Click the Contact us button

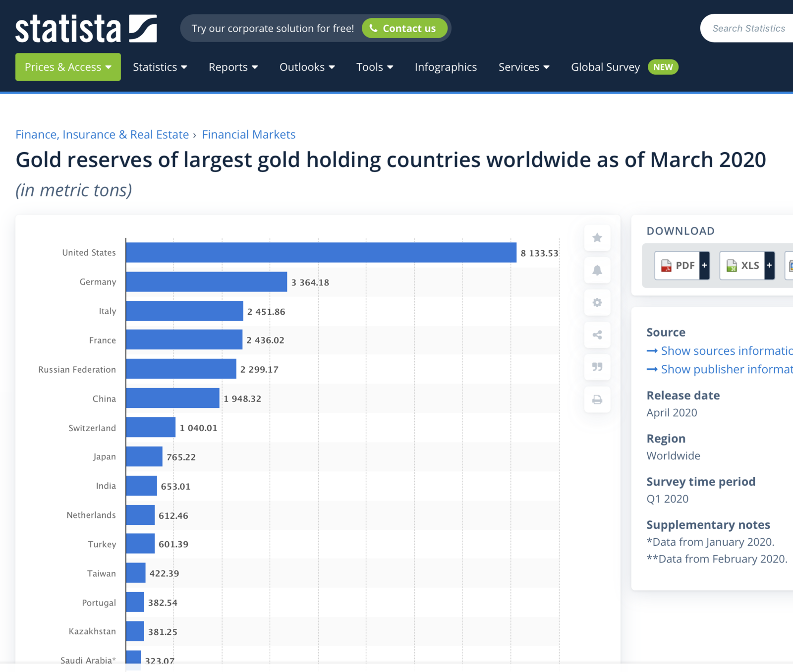[404, 28]
